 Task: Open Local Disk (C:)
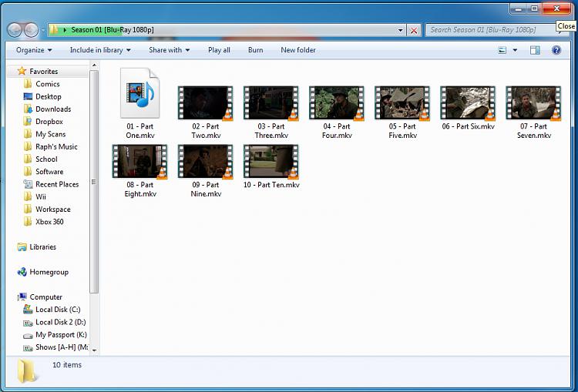coord(52,310)
